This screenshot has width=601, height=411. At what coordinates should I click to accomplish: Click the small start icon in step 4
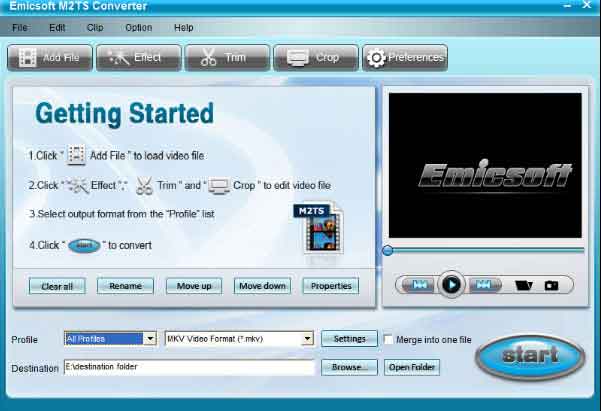tap(84, 245)
